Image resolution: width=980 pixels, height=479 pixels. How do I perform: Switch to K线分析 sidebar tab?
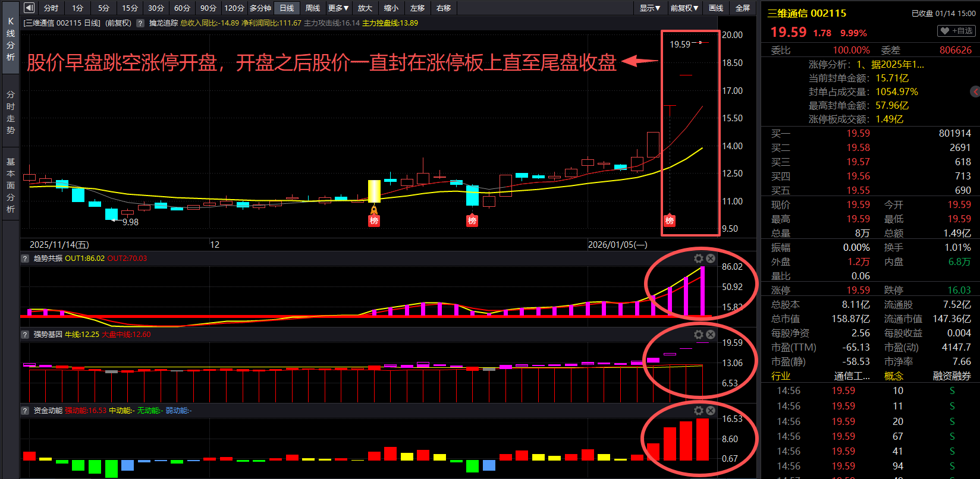pyautogui.click(x=11, y=39)
